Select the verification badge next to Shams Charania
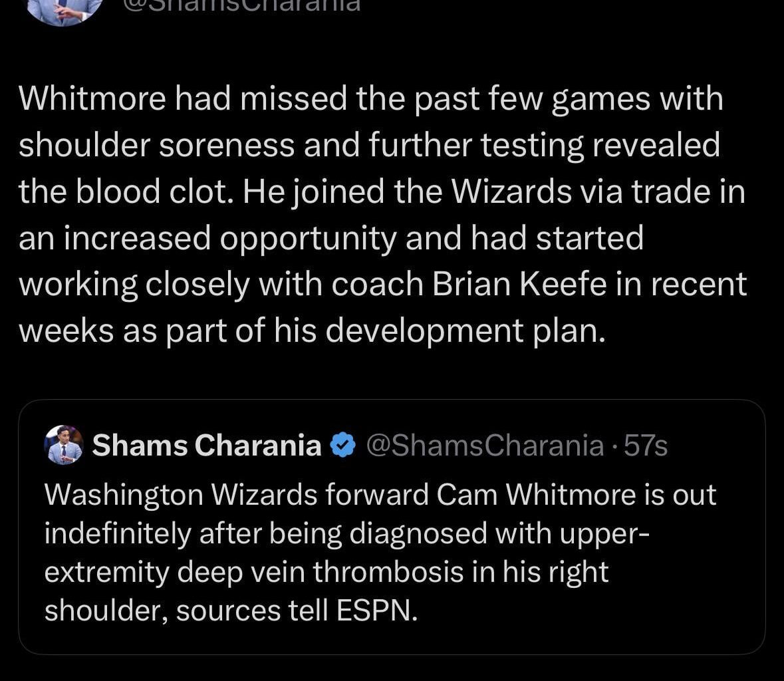 pos(342,446)
